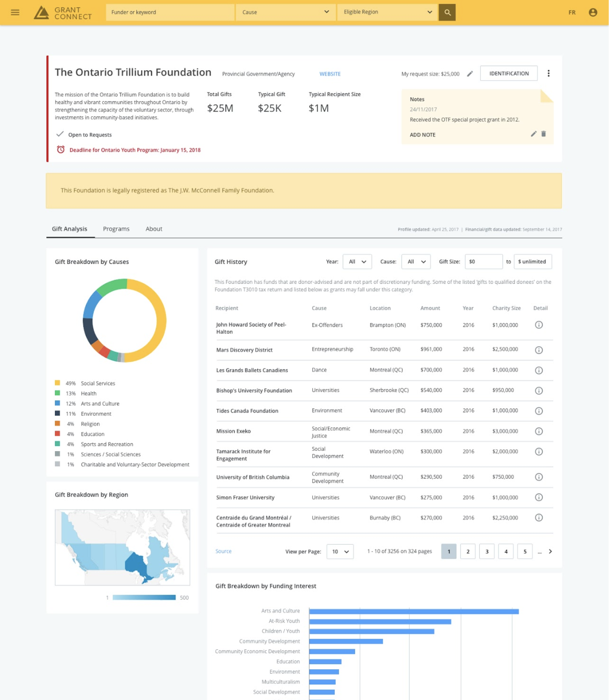View detail info for University of British Columbia

(x=539, y=477)
